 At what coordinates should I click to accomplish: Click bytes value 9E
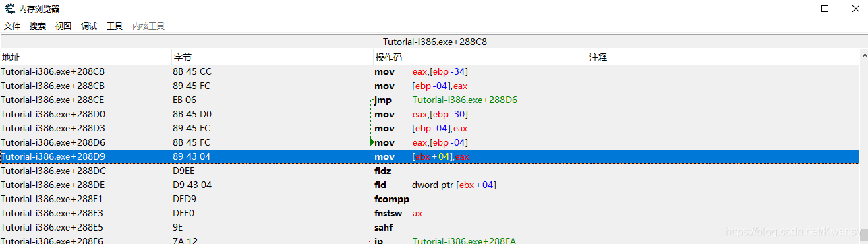(x=179, y=227)
